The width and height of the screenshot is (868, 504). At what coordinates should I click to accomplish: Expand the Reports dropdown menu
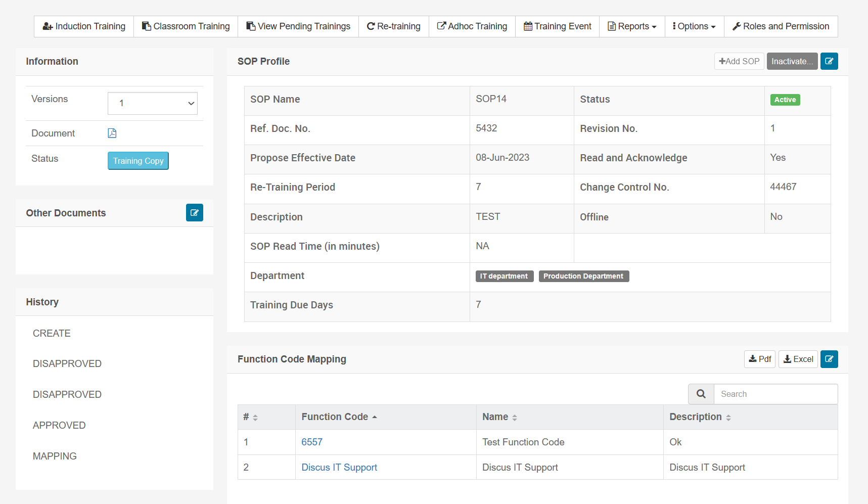click(x=632, y=26)
